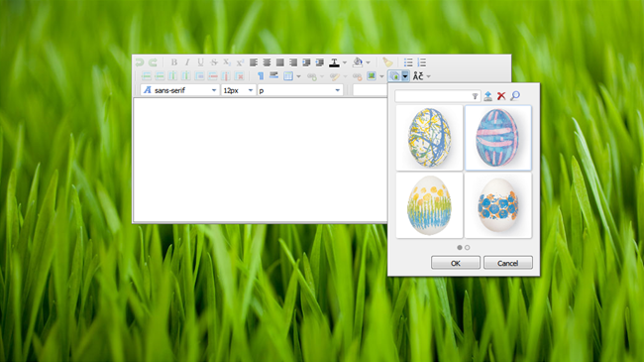
Task: Click the numbered list icon
Action: tap(422, 62)
